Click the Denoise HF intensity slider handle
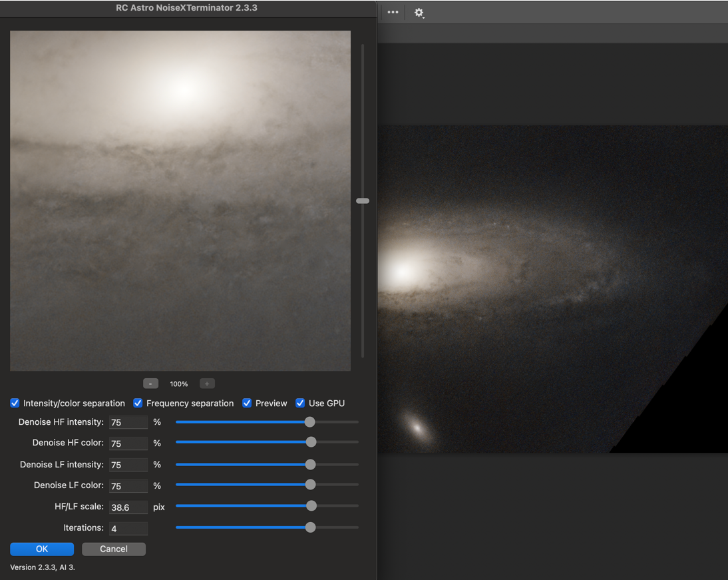The width and height of the screenshot is (728, 580). tap(309, 422)
